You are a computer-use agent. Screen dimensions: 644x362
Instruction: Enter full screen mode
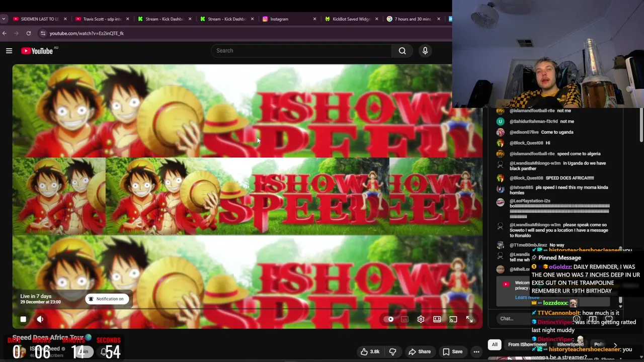pyautogui.click(x=469, y=319)
